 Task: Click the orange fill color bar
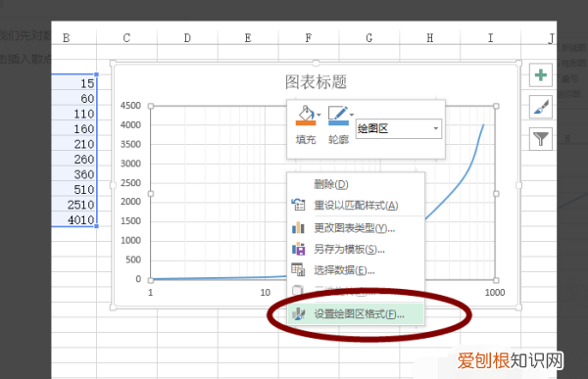pyautogui.click(x=306, y=122)
